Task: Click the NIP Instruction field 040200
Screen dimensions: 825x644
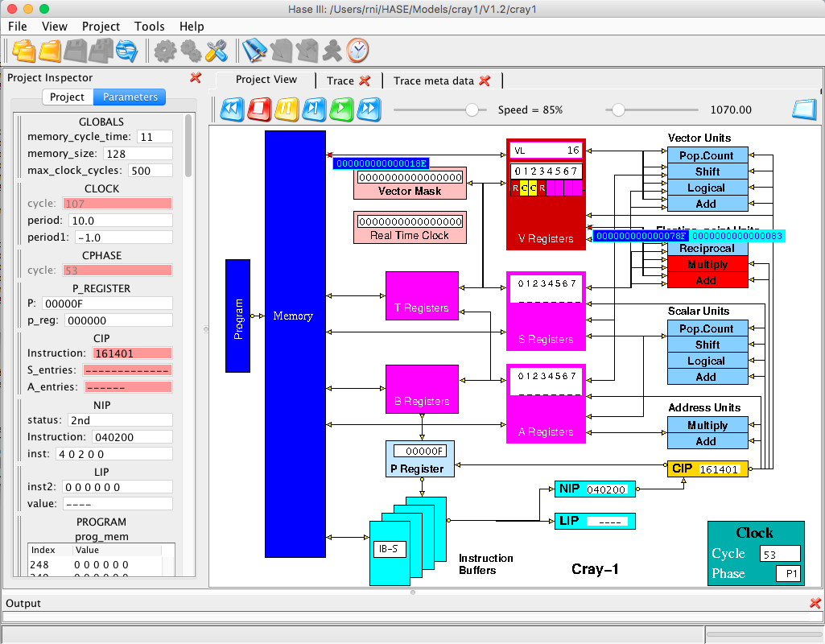Action: click(132, 436)
